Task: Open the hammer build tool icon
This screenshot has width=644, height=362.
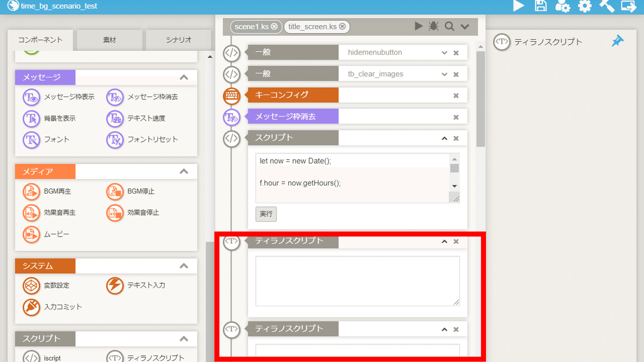Action: pyautogui.click(x=606, y=6)
